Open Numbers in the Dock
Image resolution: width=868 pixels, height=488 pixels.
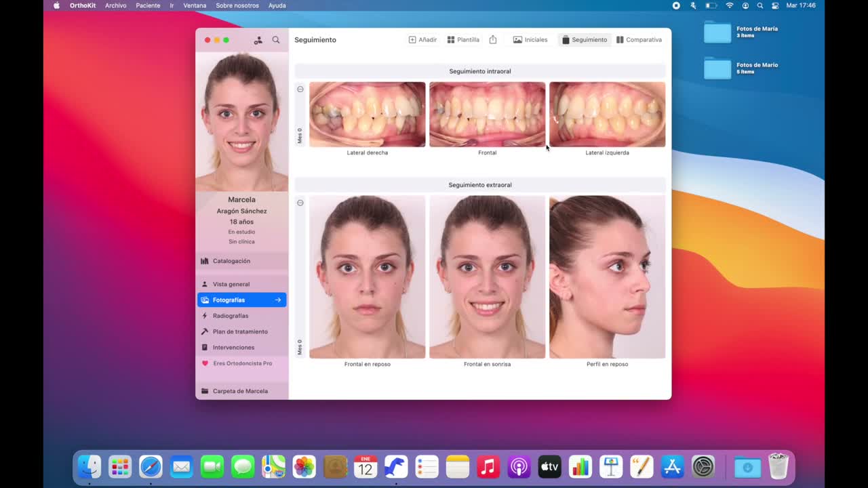580,466
